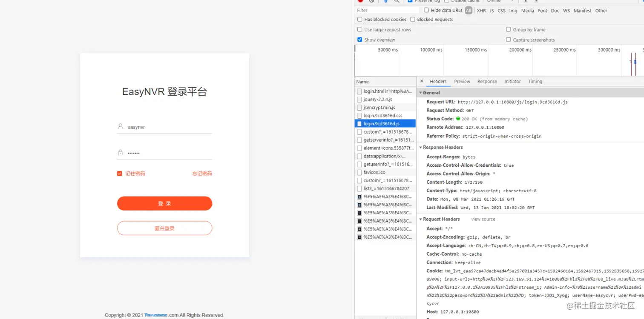This screenshot has height=319, width=644.
Task: Enable Group by frame option
Action: coord(509,30)
